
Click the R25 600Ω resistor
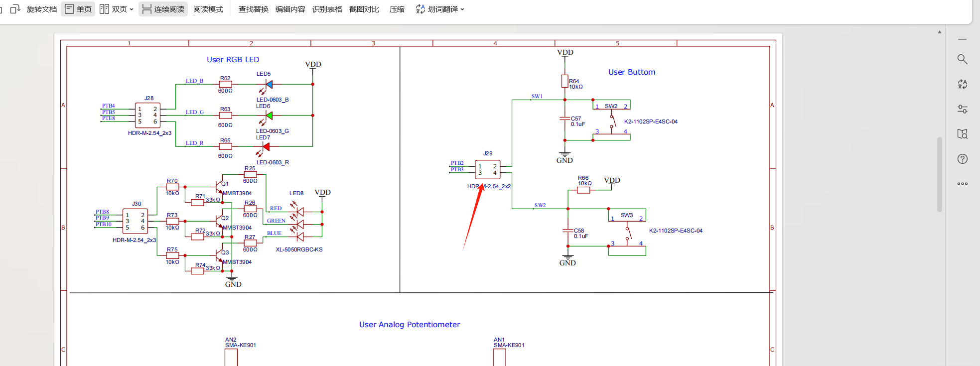pos(250,175)
